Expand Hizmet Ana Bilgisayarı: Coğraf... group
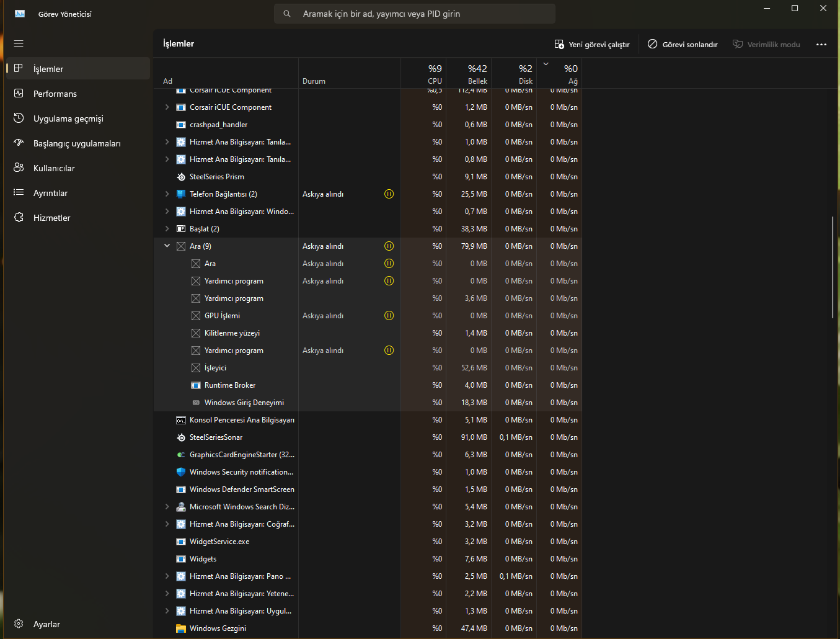The image size is (840, 639). (x=167, y=524)
